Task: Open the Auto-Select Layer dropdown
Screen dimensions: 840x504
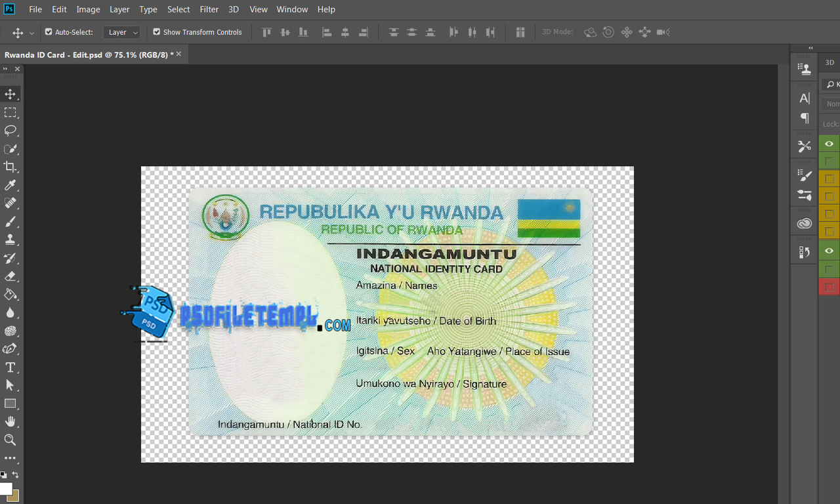Action: point(121,32)
